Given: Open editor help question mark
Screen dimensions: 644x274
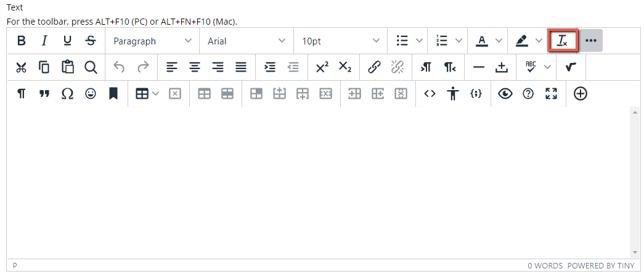Looking at the screenshot, I should [528, 94].
